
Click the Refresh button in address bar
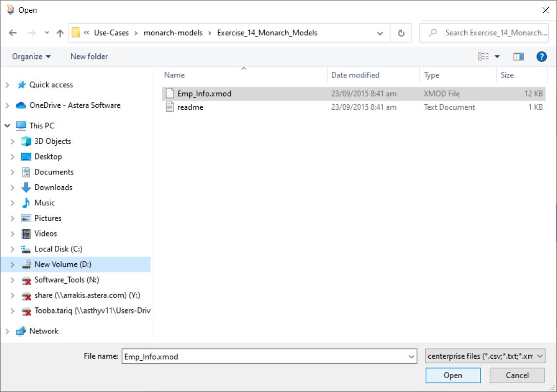[401, 33]
